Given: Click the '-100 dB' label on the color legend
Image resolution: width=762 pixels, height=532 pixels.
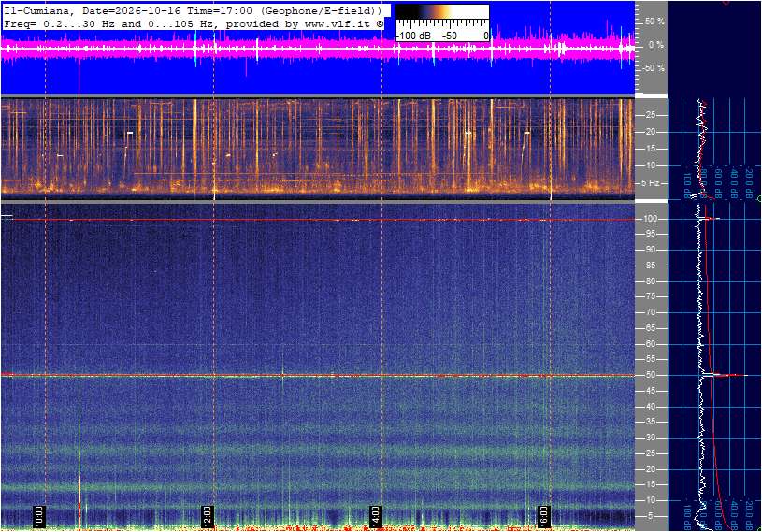Looking at the screenshot, I should (x=413, y=36).
